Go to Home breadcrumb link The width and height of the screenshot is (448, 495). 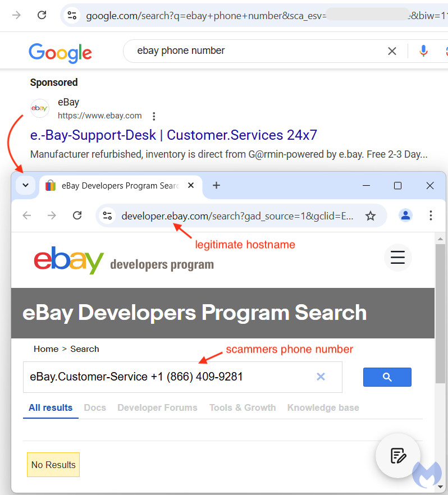coord(46,349)
